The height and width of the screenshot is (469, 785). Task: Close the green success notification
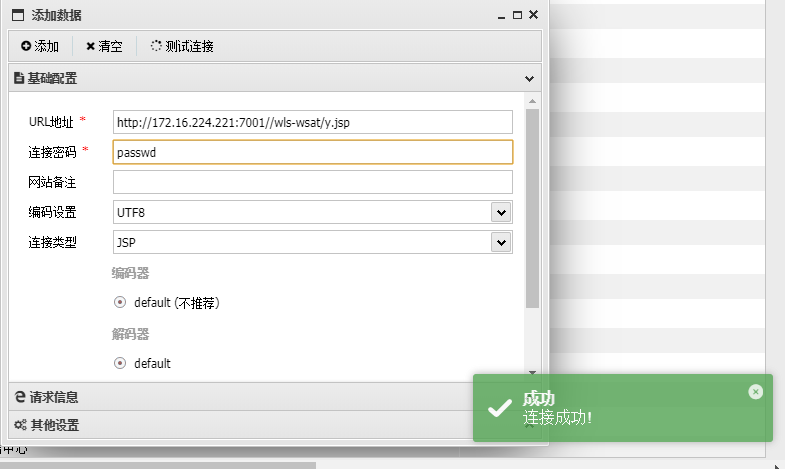tap(755, 392)
